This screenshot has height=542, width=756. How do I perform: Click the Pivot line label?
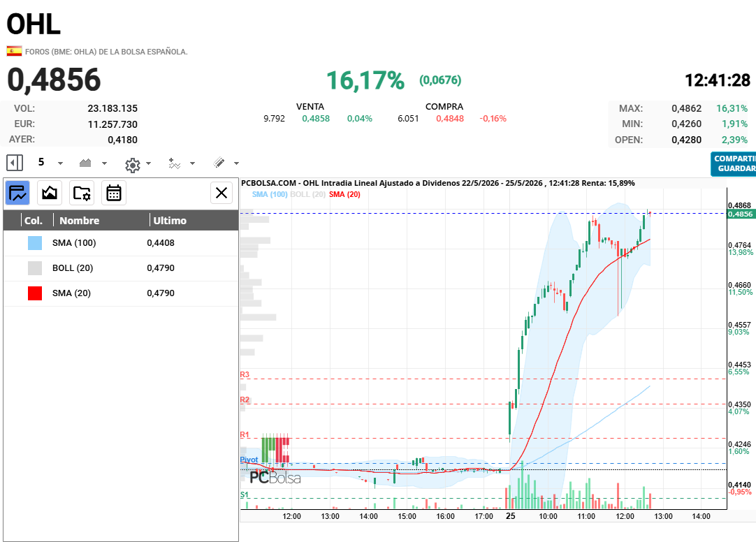[x=249, y=460]
